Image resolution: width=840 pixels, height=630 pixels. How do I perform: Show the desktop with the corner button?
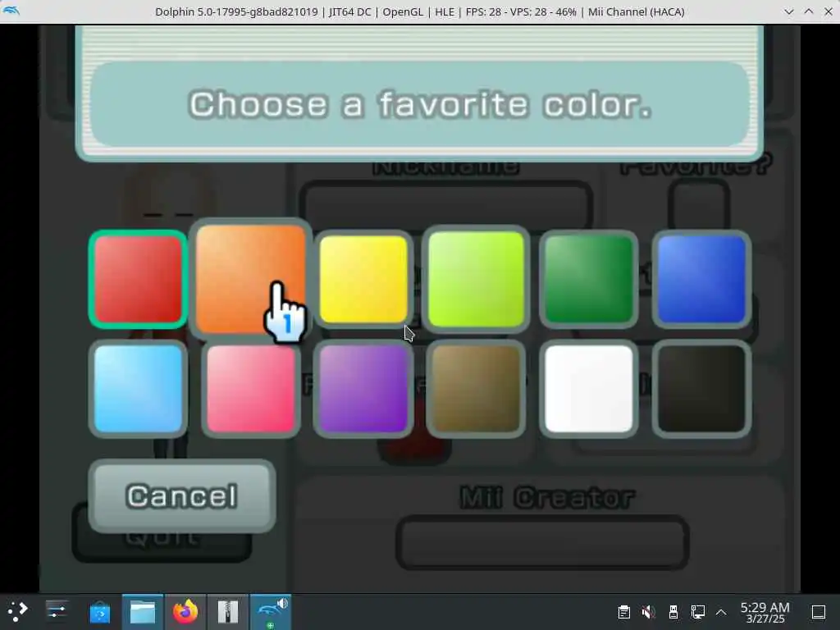(x=819, y=612)
